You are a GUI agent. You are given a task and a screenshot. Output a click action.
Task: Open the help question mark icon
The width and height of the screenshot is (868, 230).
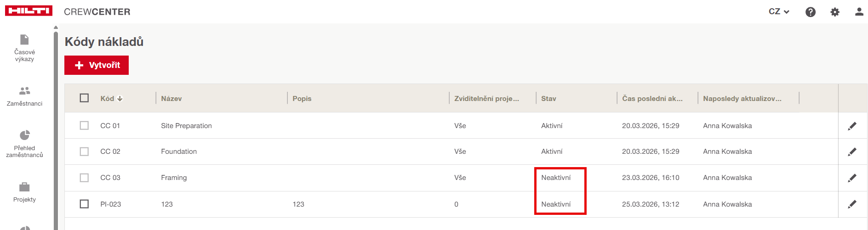811,12
